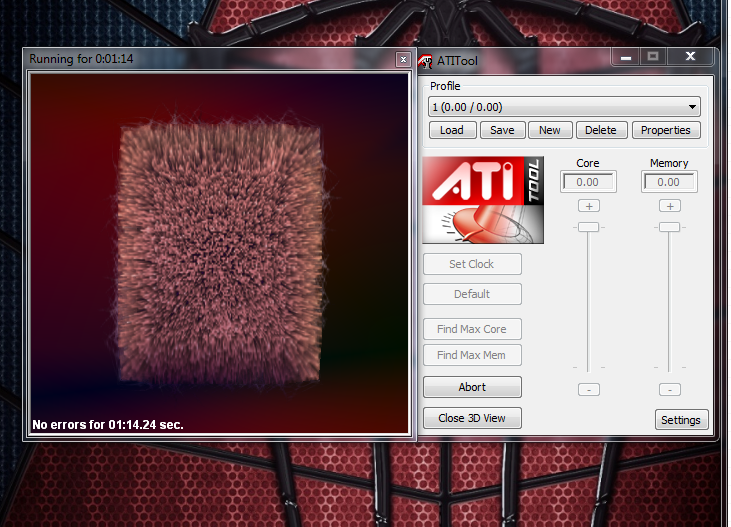The width and height of the screenshot is (731, 527).
Task: Click the Close 3D View button
Action: pos(472,418)
